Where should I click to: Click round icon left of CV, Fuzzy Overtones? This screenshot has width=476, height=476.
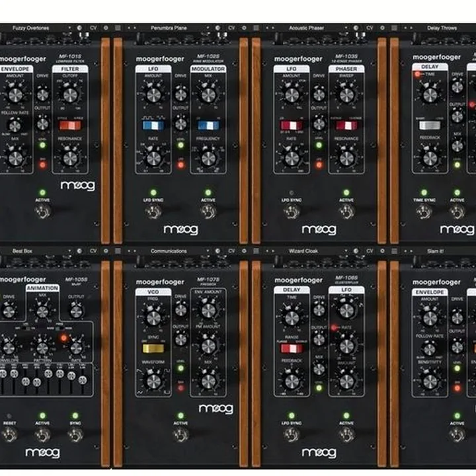click(79, 28)
